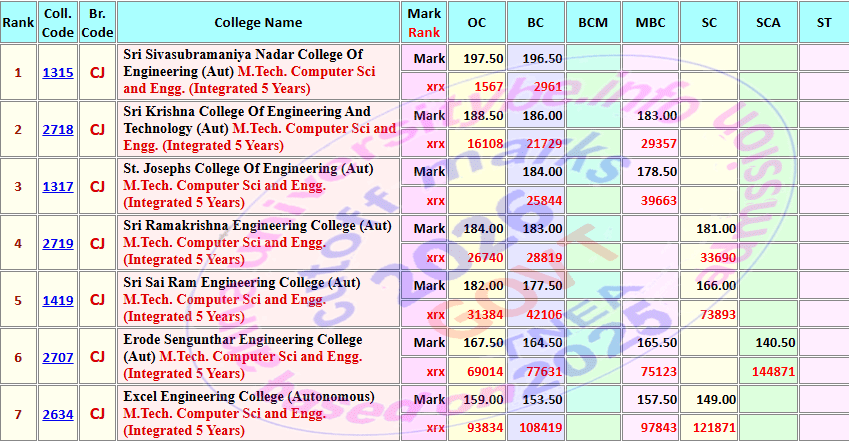Screen dimensions: 849x442
Task: Click OC rank value 16108
Action: 485,144
